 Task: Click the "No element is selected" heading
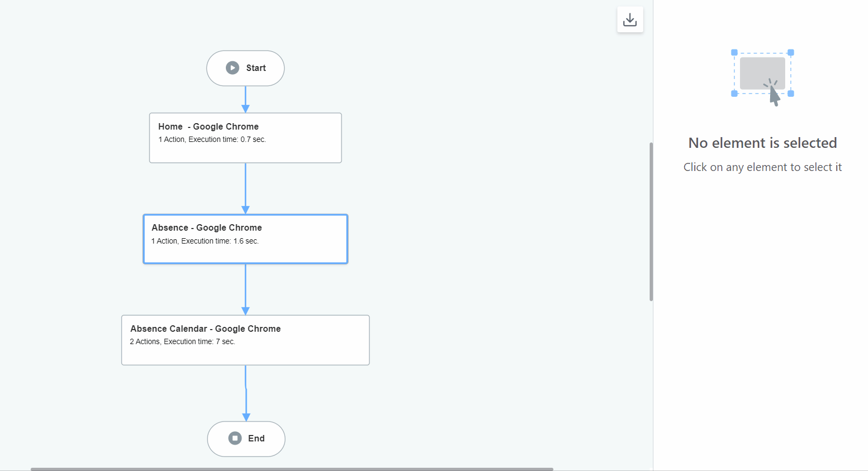coord(763,143)
